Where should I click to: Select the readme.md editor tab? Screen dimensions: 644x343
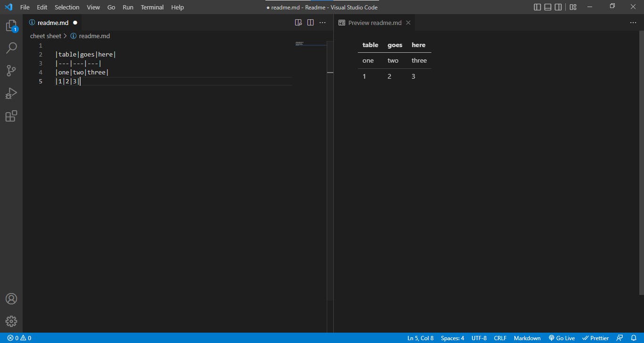point(53,23)
